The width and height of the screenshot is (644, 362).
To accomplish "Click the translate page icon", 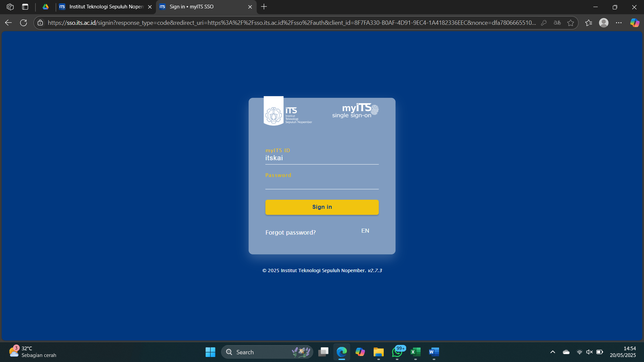I will click(557, 23).
